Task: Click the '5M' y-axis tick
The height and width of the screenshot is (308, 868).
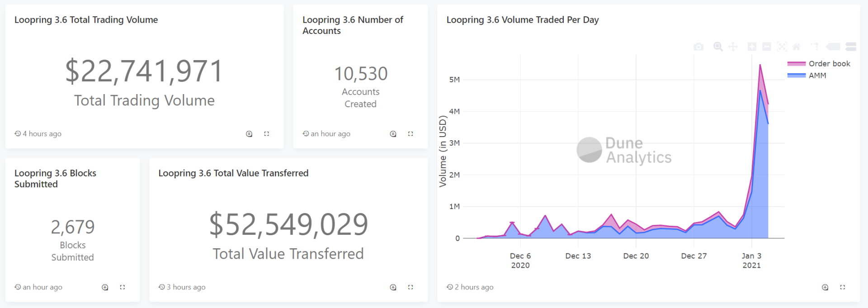Action: point(454,80)
